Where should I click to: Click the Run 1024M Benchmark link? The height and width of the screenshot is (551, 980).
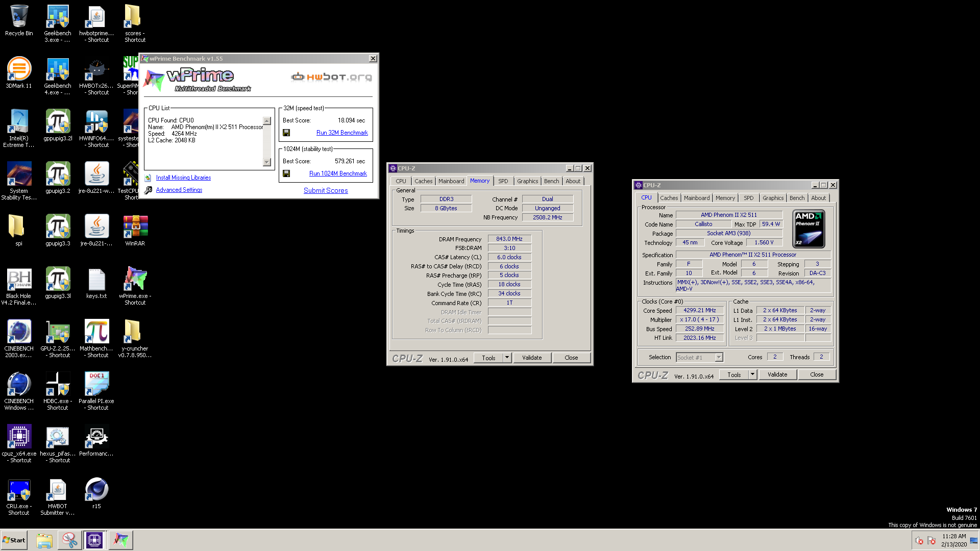click(x=338, y=173)
